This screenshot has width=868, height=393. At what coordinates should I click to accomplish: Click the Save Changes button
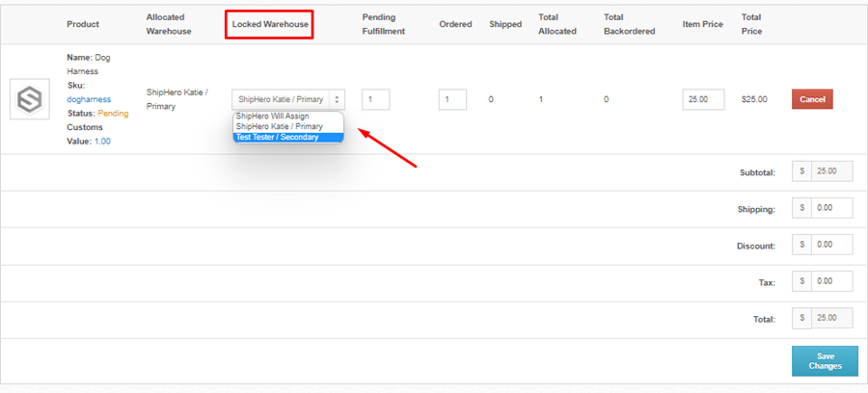[x=825, y=361]
